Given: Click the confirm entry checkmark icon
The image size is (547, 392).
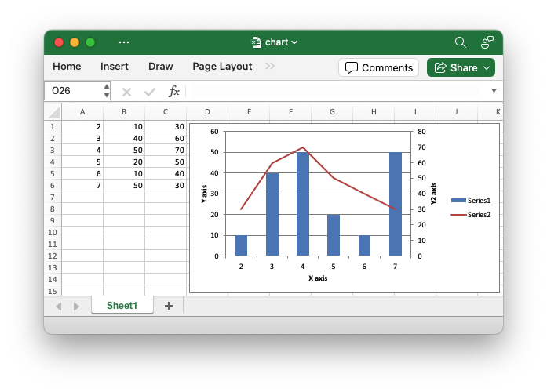Looking at the screenshot, I should click(x=149, y=91).
